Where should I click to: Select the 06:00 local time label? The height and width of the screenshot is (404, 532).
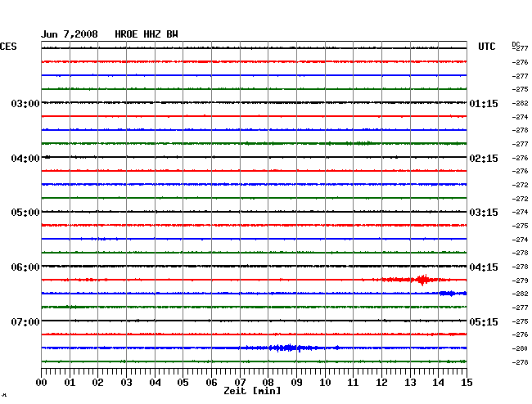coord(25,267)
